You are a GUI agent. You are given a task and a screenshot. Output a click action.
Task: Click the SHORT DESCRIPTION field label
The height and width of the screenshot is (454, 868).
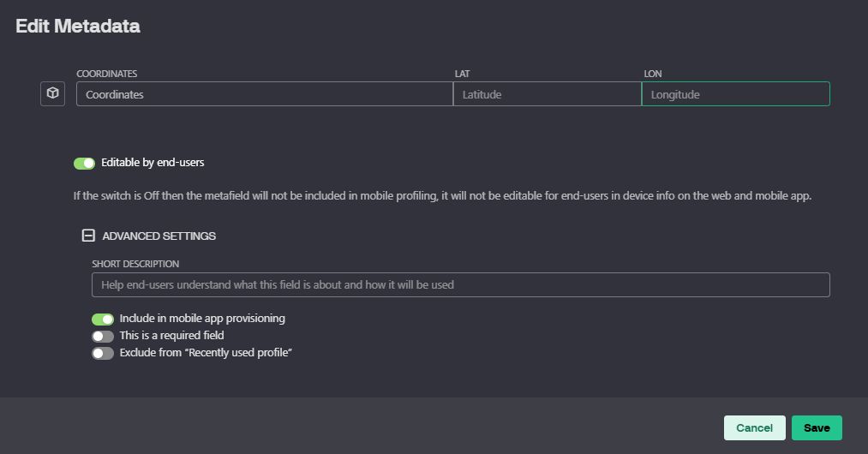point(135,264)
